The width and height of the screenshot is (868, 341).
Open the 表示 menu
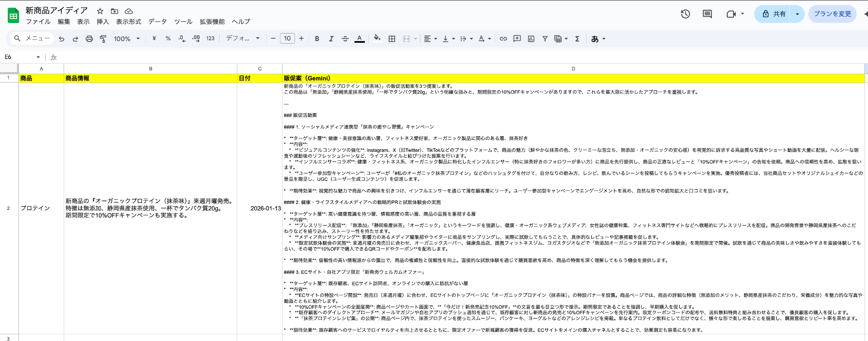click(83, 22)
